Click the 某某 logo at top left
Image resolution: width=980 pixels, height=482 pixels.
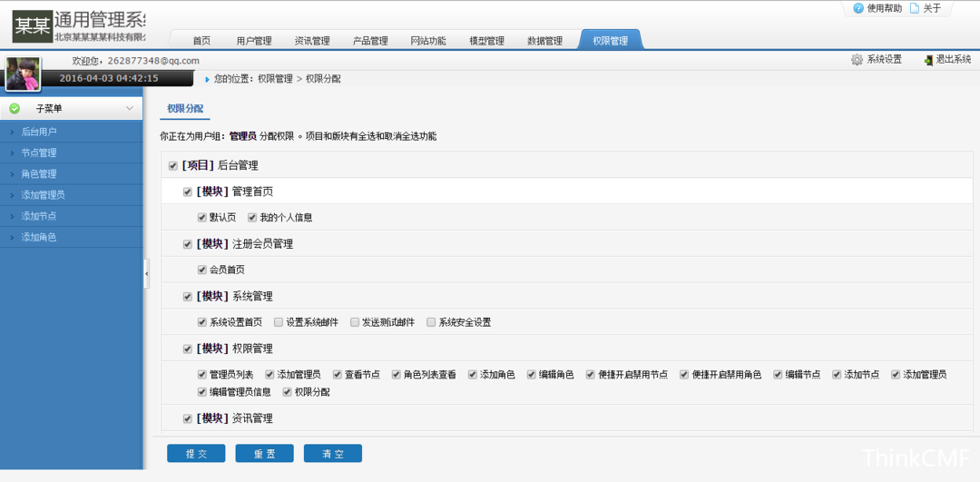coord(32,26)
